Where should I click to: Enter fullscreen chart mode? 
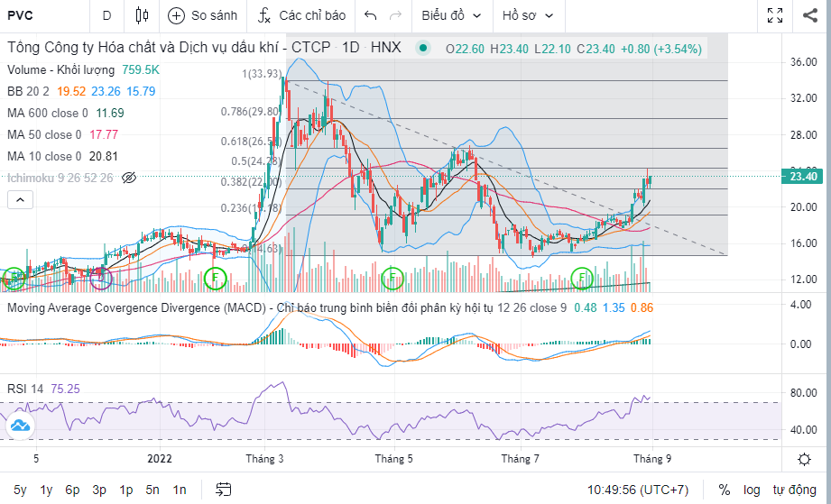click(x=774, y=15)
